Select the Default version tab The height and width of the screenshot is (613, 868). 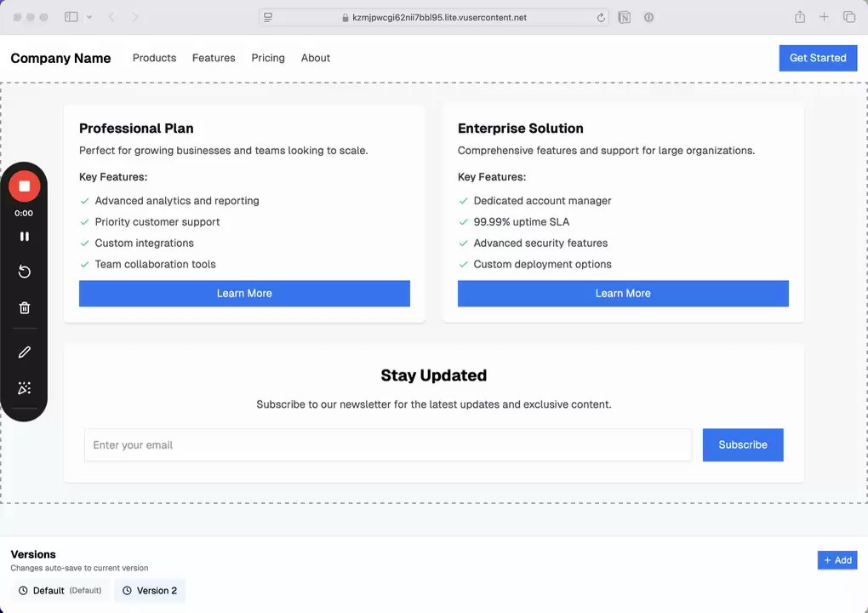(x=60, y=591)
